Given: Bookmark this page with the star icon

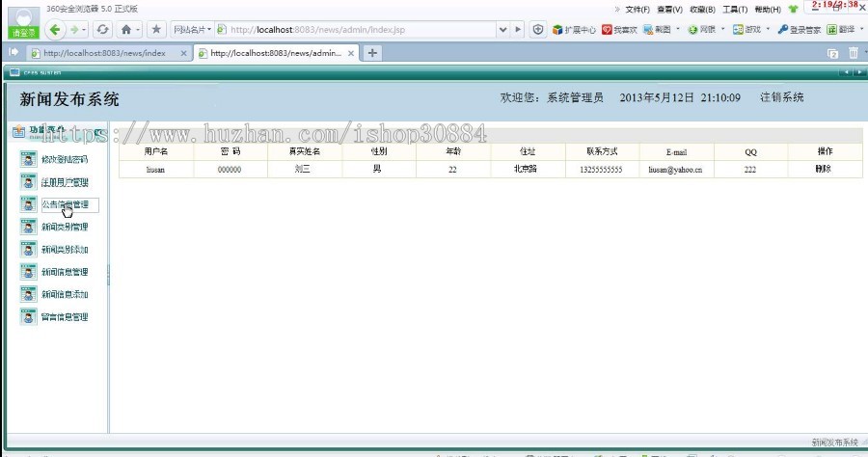Looking at the screenshot, I should [x=156, y=29].
